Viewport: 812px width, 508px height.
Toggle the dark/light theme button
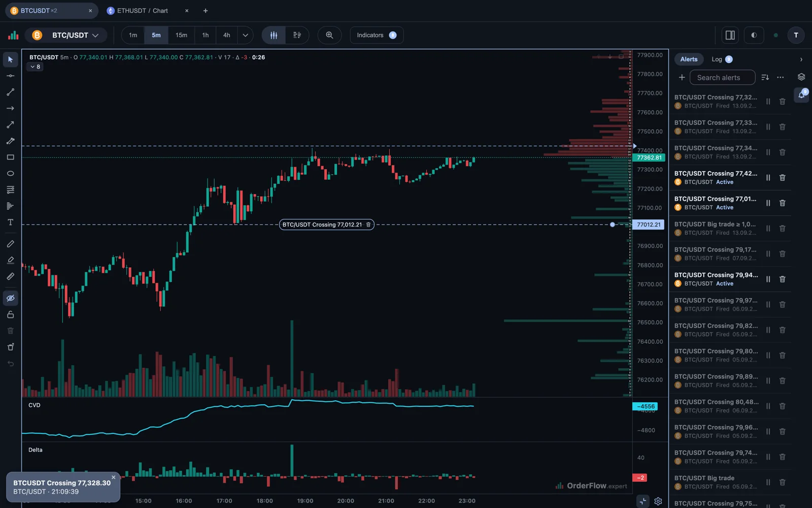[754, 35]
